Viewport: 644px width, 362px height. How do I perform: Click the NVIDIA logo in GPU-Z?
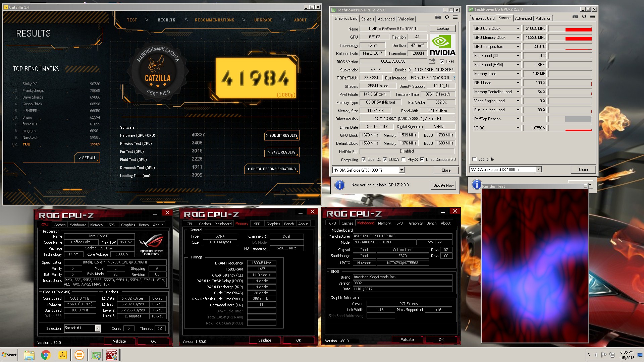(442, 45)
